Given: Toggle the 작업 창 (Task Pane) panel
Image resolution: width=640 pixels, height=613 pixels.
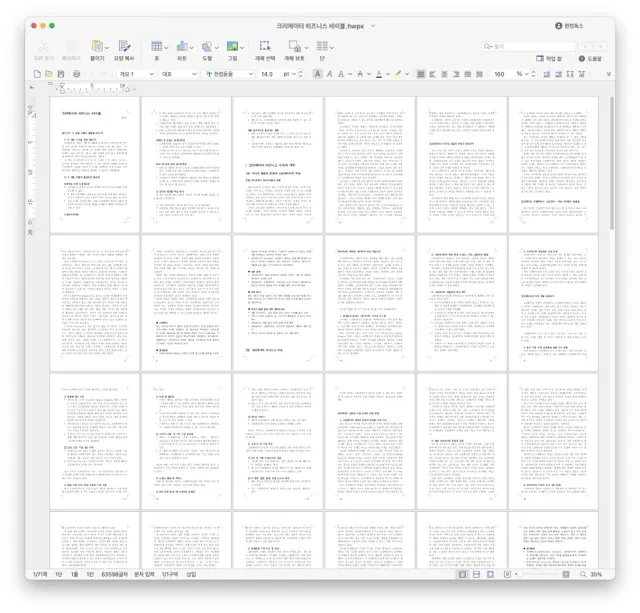Looking at the screenshot, I should (549, 58).
